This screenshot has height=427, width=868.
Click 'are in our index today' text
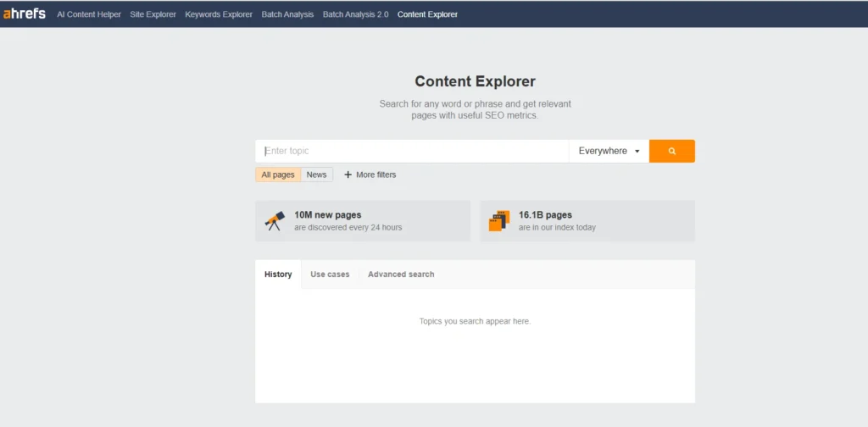pyautogui.click(x=558, y=227)
